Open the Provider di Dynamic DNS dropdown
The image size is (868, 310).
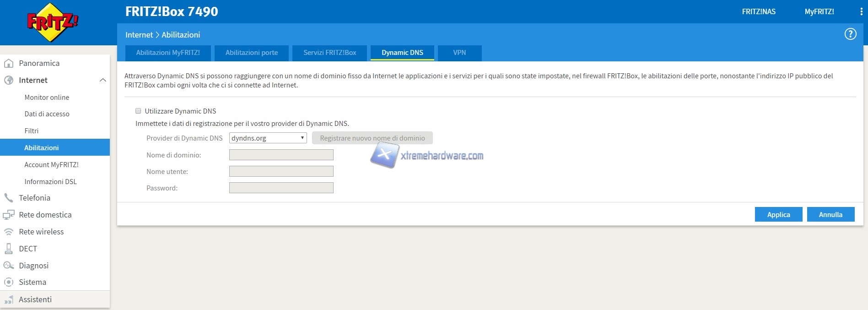(x=268, y=138)
